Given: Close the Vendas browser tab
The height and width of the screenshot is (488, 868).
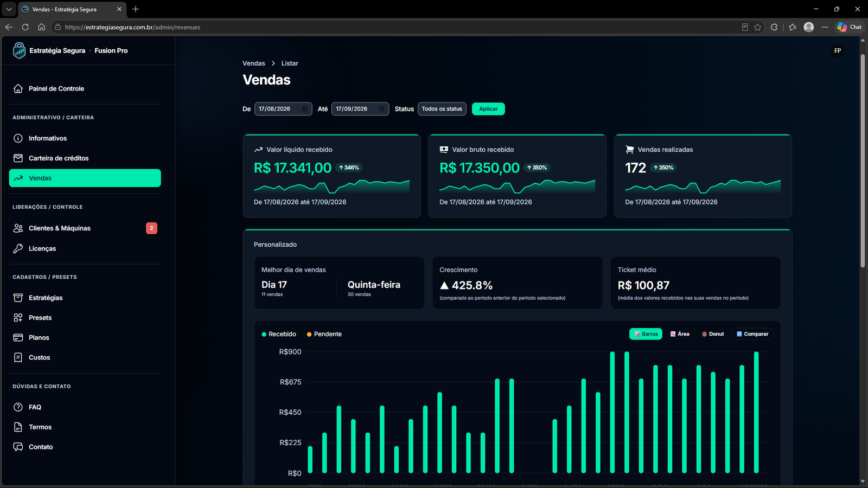Looking at the screenshot, I should [x=119, y=9].
